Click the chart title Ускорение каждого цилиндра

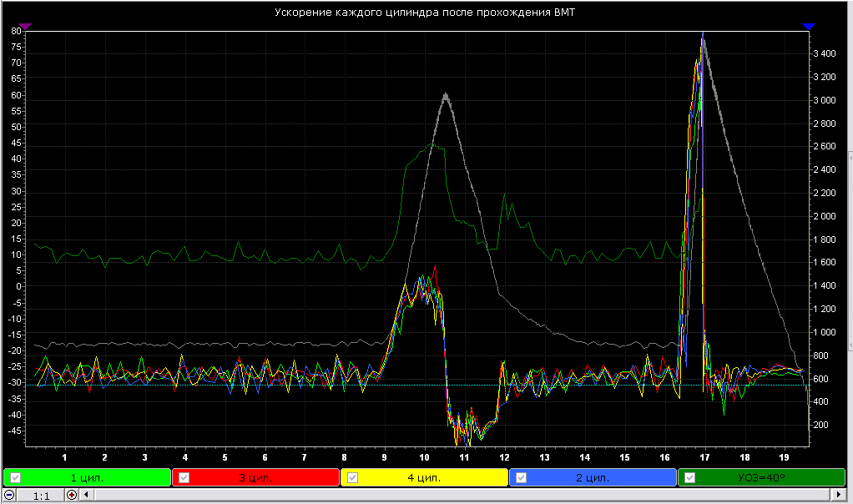click(356, 12)
